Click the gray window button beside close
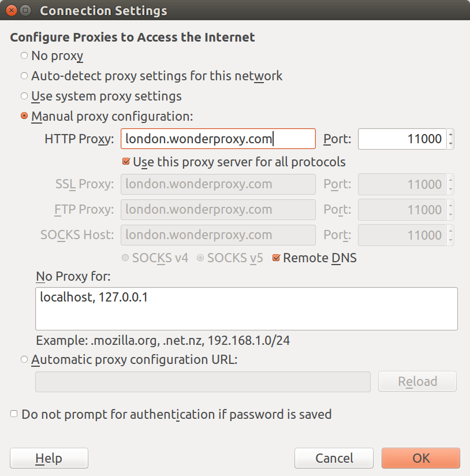Image resolution: width=470 pixels, height=476 pixels. 25,10
